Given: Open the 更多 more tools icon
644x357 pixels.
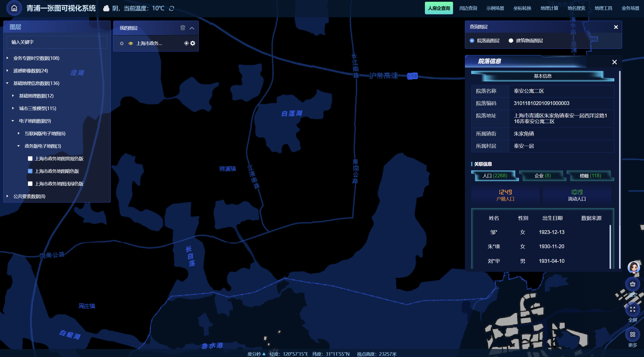Looking at the screenshot, I should tap(632, 335).
